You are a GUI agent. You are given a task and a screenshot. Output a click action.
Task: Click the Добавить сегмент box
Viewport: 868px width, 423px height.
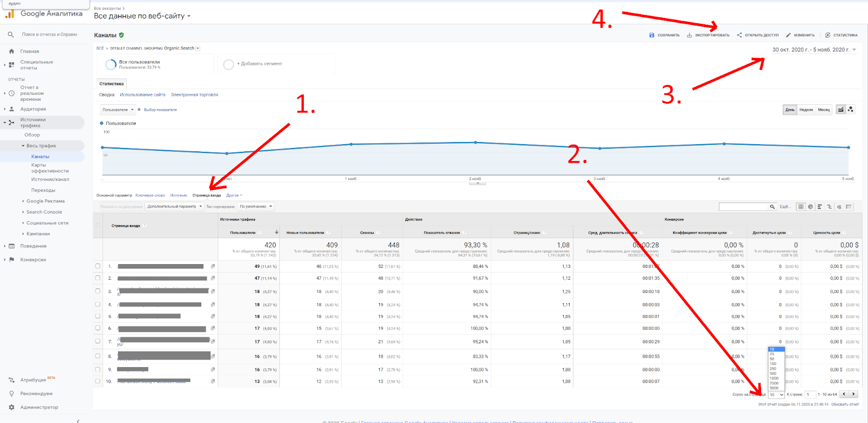pos(276,64)
